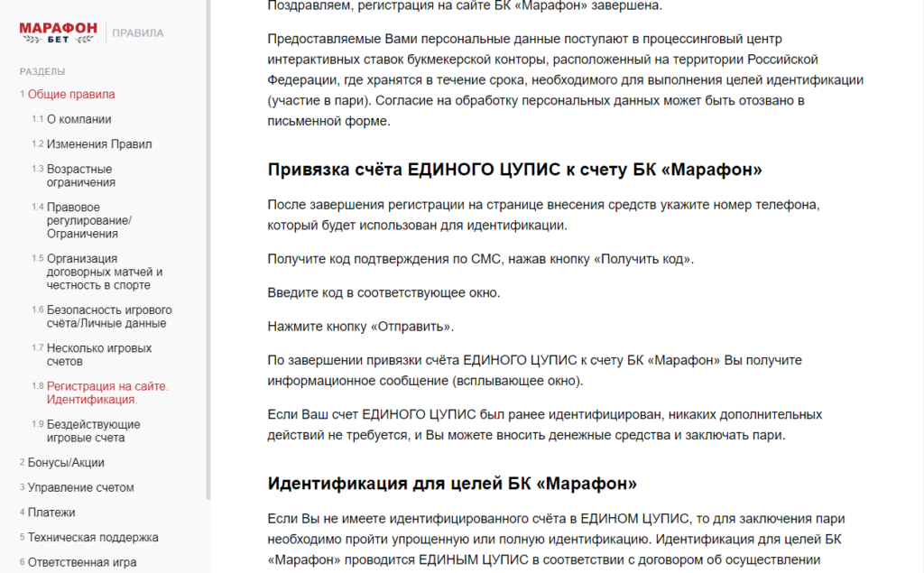
Task: Click the line Нажмите кнопку «Отправить»
Action: [361, 326]
